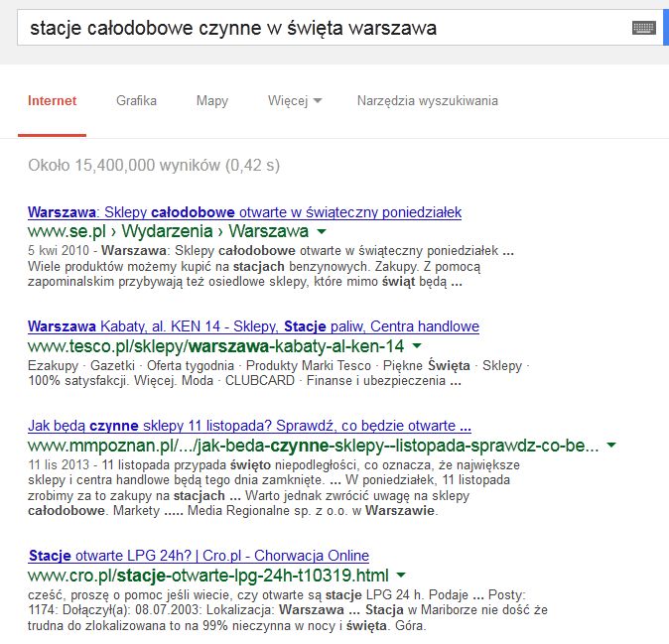Open 'Stacje otwarte LPG 24h' Cro.pl link
669x644 pixels.
199,556
